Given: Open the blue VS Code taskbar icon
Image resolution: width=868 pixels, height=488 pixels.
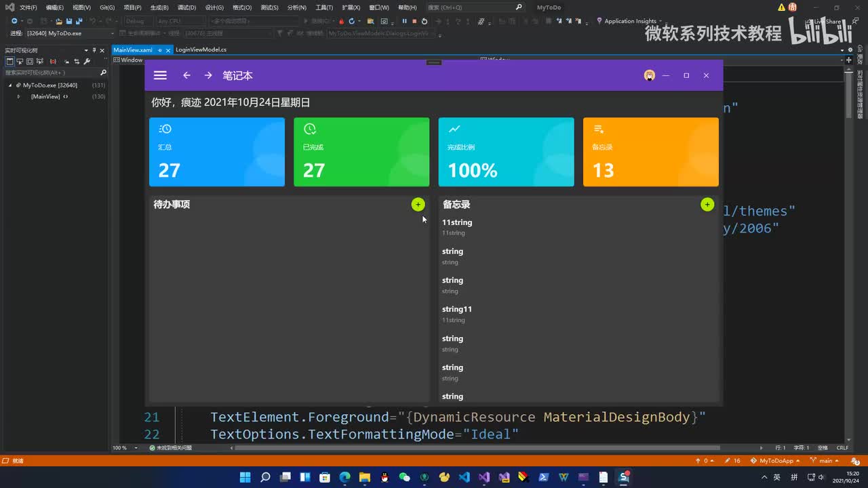Looking at the screenshot, I should click(464, 477).
